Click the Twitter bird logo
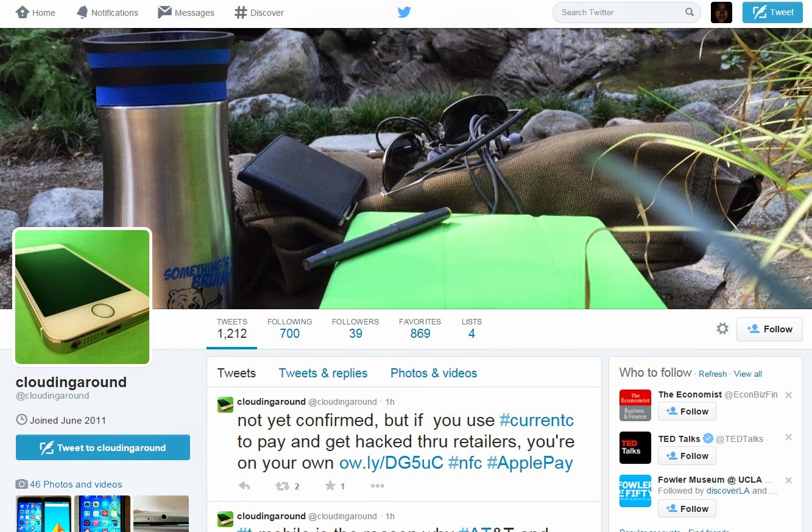This screenshot has height=532, width=812. pos(404,12)
